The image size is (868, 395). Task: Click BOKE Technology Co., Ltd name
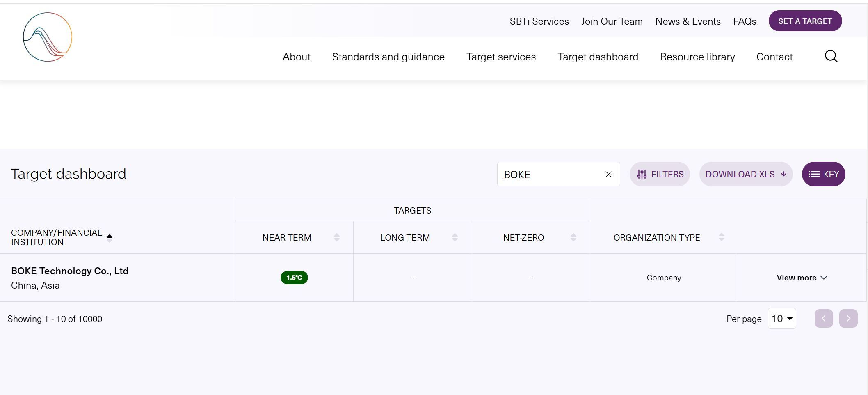click(70, 271)
